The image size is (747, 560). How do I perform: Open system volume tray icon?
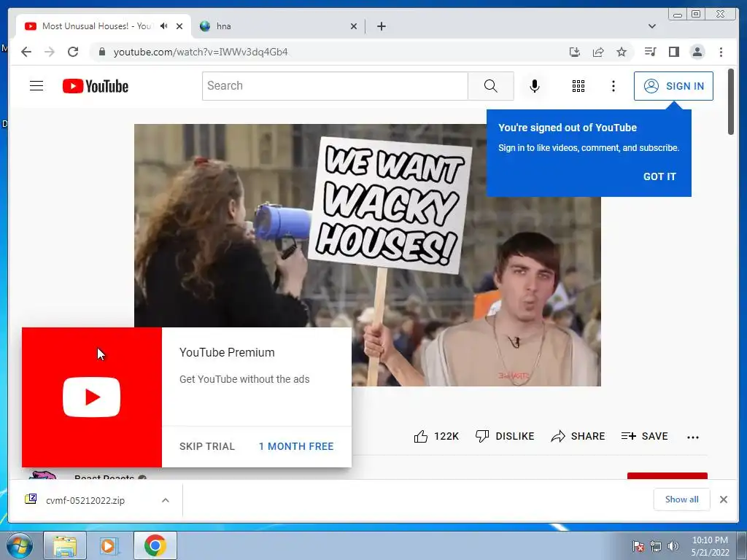(673, 547)
